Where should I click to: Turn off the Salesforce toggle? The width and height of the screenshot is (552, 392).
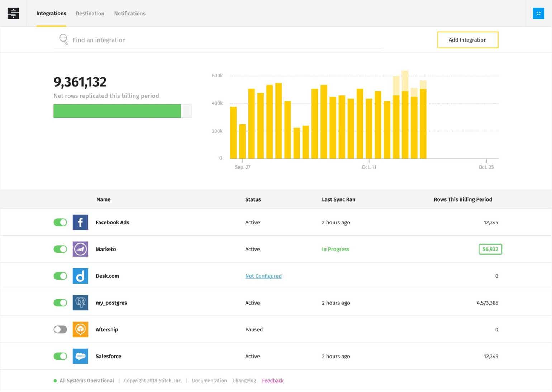tap(60, 356)
